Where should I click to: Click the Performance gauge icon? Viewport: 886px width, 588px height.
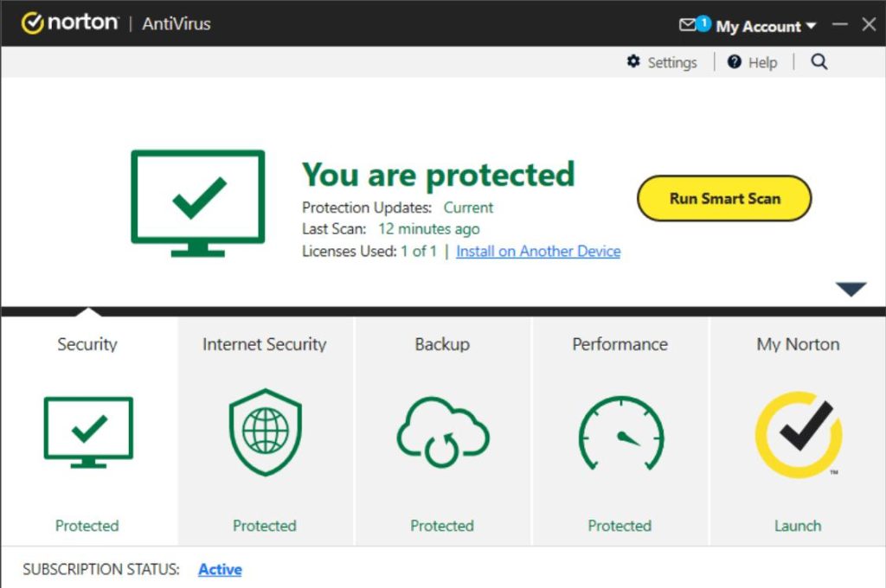coord(621,433)
